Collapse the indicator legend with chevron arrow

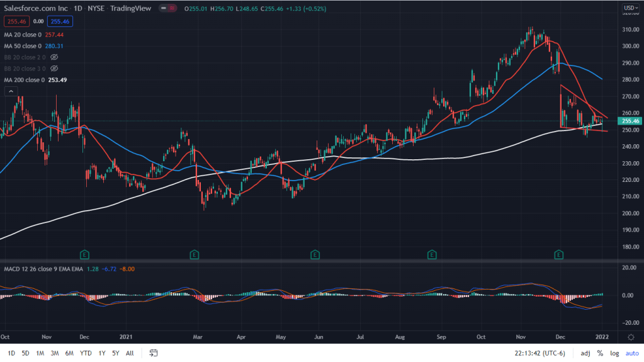11,91
